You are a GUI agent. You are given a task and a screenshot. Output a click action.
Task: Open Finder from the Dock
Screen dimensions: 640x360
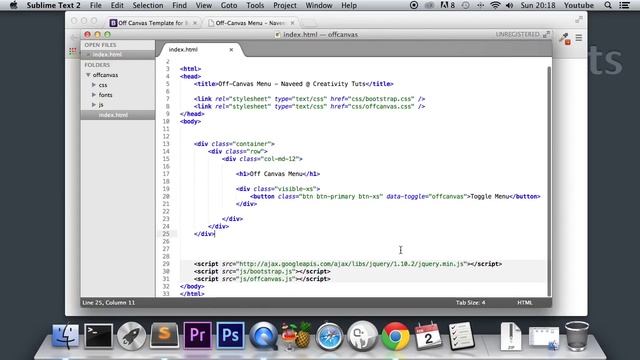(66, 336)
